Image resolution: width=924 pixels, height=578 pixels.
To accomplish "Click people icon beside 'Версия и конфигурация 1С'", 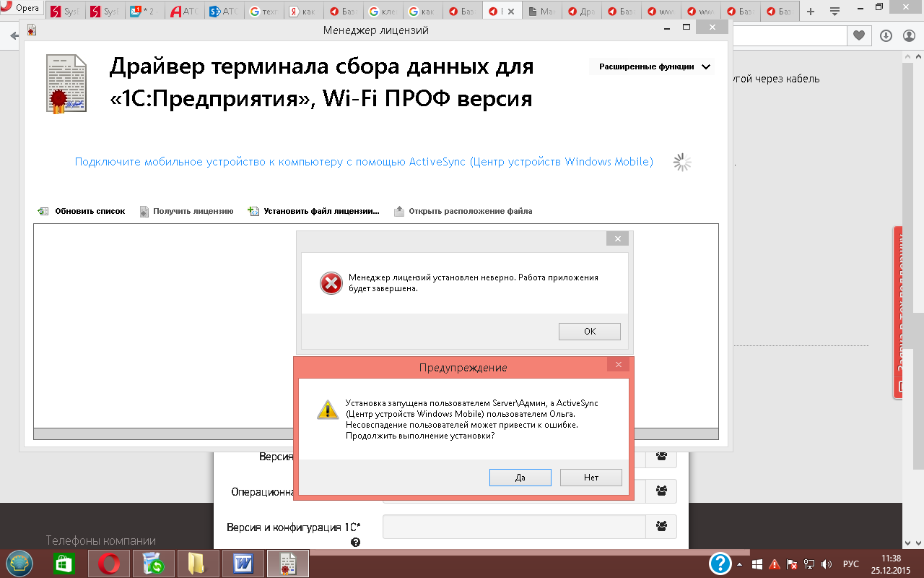I will (661, 526).
